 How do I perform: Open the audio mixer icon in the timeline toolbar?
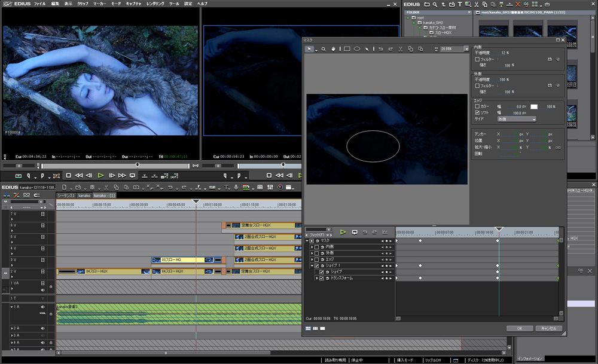tap(270, 188)
